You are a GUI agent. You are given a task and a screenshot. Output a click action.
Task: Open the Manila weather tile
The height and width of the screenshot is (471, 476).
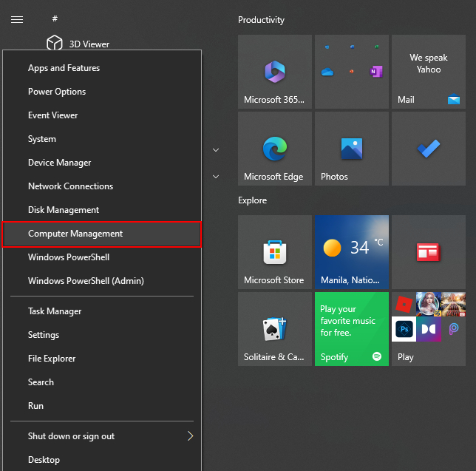[352, 252]
